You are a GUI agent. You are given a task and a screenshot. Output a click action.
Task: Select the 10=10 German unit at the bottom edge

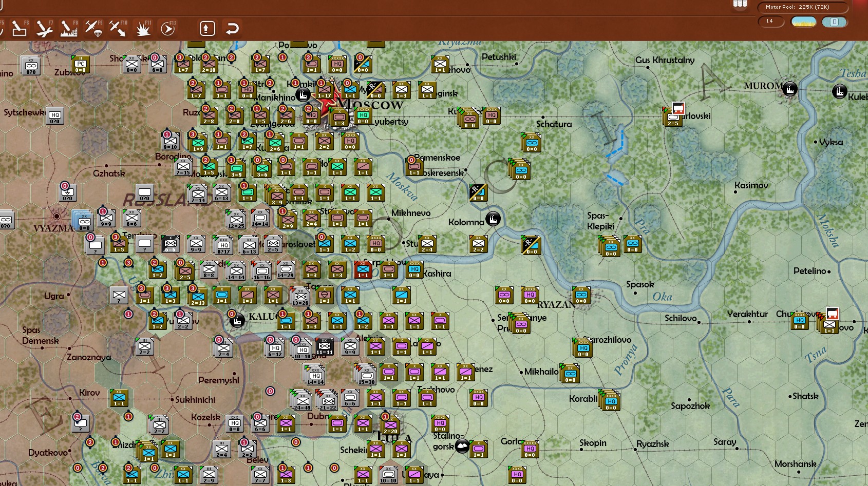pos(388,476)
